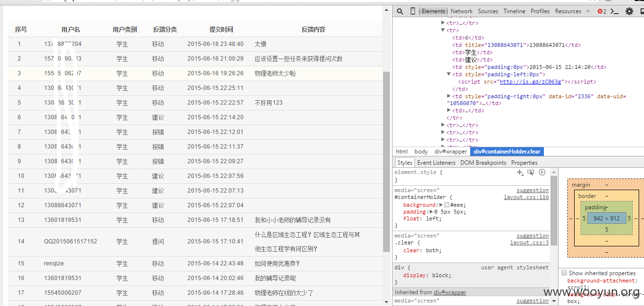Screen dimensions: 644x306
Task: Click the 反馈内容 column header
Action: tap(313, 29)
